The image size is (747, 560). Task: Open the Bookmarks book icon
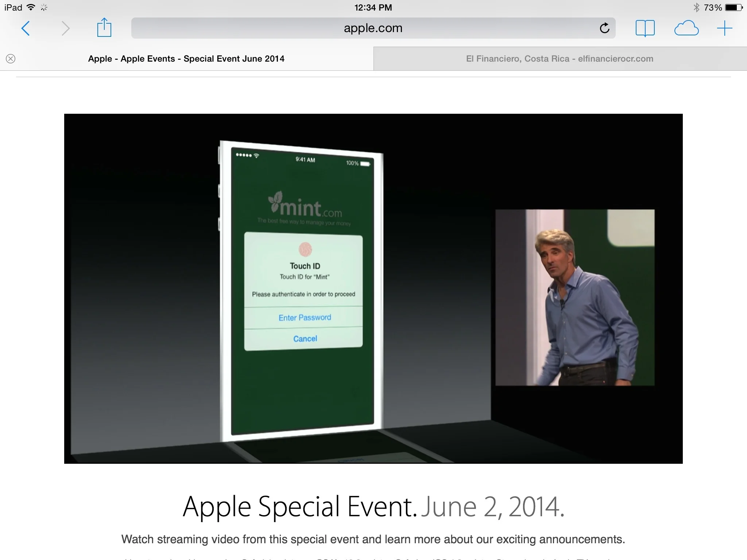[645, 28]
